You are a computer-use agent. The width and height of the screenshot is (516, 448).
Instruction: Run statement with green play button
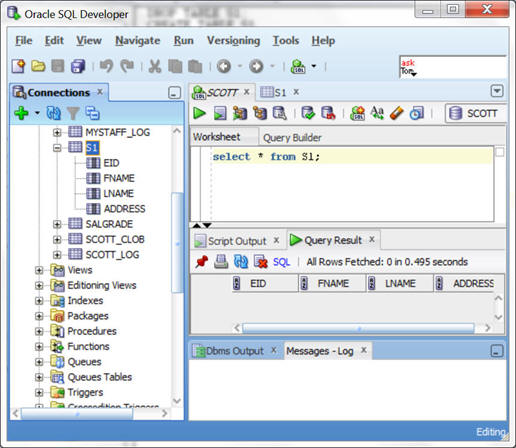tap(199, 113)
